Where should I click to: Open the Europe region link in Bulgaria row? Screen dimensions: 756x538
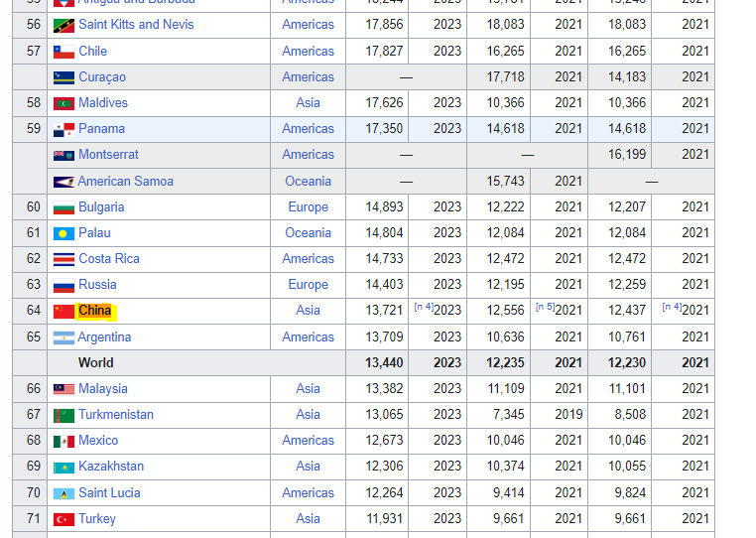308,207
